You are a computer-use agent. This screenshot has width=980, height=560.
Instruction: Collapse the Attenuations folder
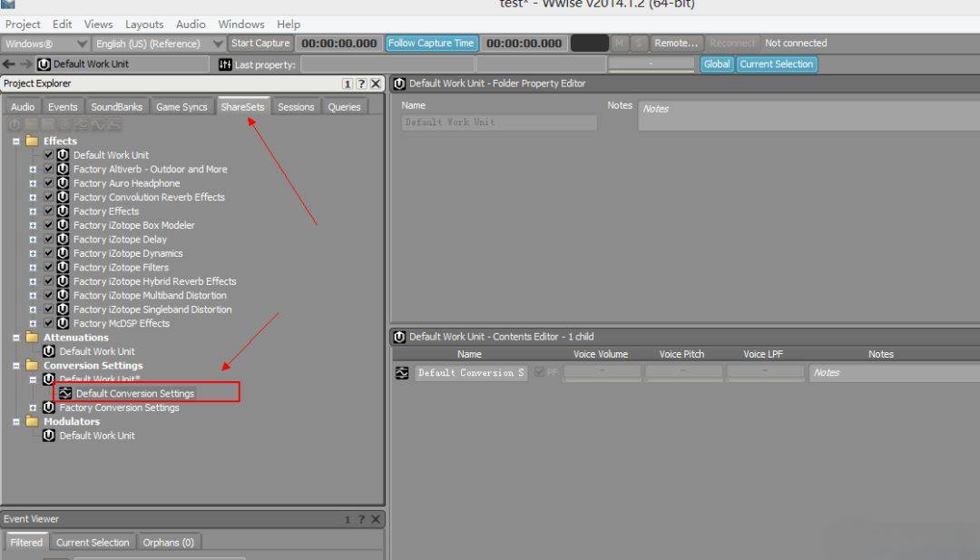pos(16,338)
